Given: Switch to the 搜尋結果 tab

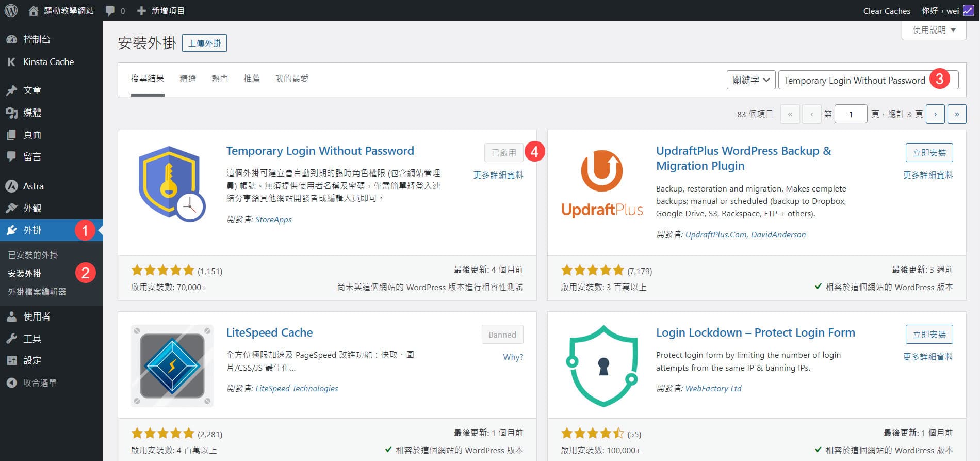Looking at the screenshot, I should [148, 78].
